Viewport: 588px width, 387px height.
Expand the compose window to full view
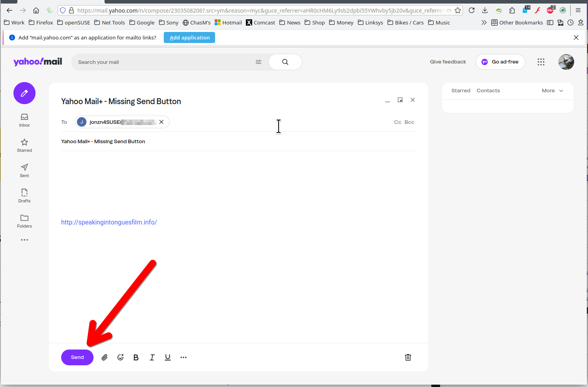400,100
